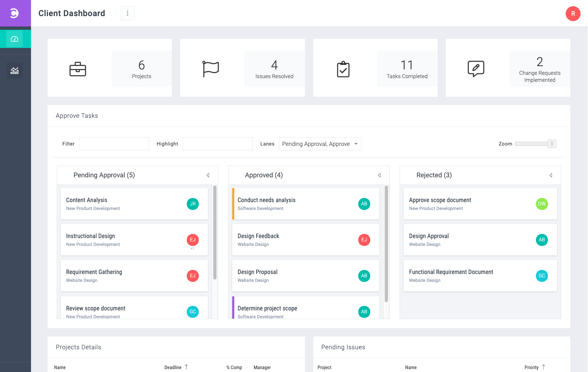Click the Approved lane vertical scrollbar
The image size is (588, 372).
(x=386, y=244)
